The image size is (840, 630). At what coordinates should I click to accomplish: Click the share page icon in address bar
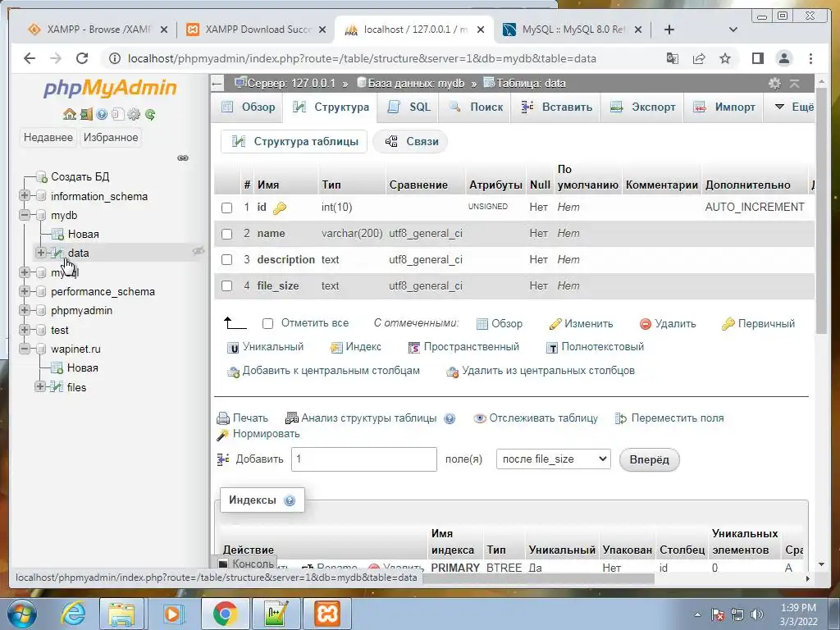click(699, 58)
